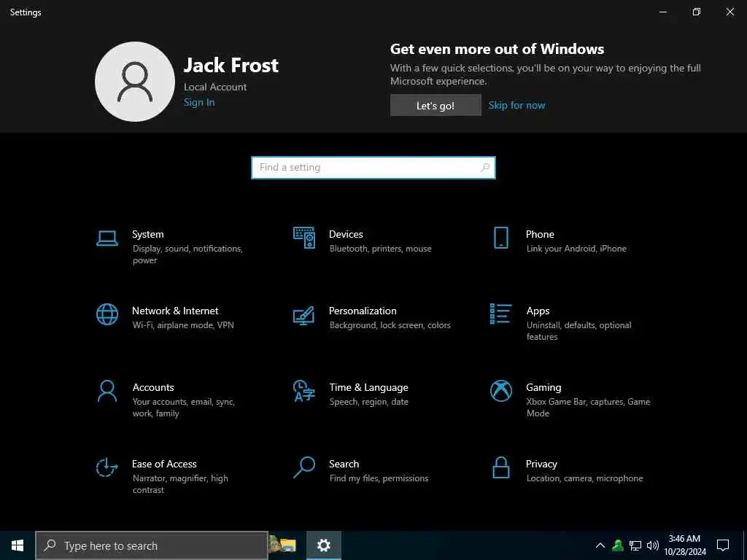This screenshot has height=560, width=747.
Task: Click the Apps list icon
Action: pyautogui.click(x=500, y=314)
